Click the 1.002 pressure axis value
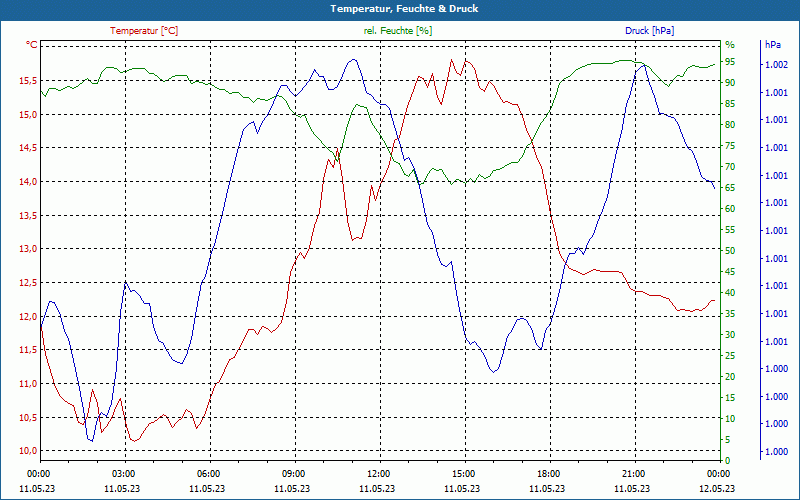800x500 pixels. point(776,65)
